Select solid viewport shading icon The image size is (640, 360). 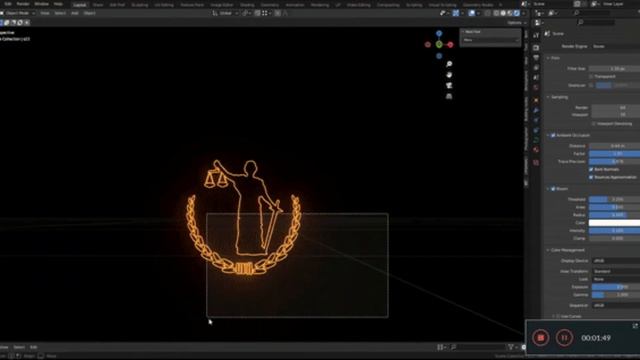coord(503,13)
